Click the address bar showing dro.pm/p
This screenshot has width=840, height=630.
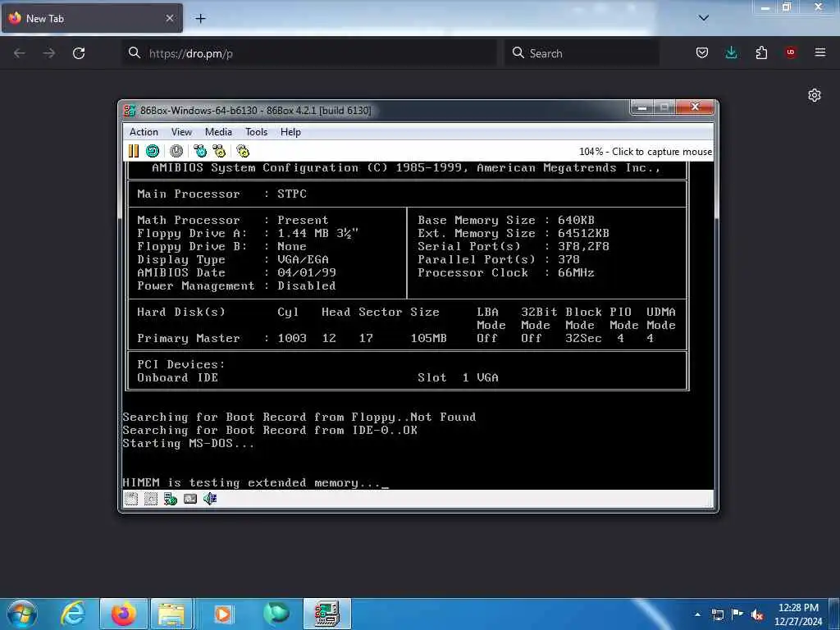[x=309, y=53]
